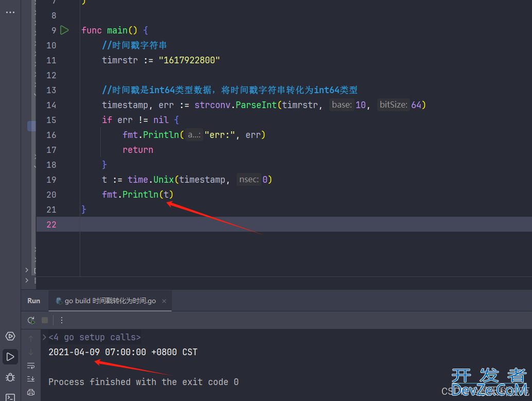
Task: Click the return keyword on line 17
Action: point(138,150)
